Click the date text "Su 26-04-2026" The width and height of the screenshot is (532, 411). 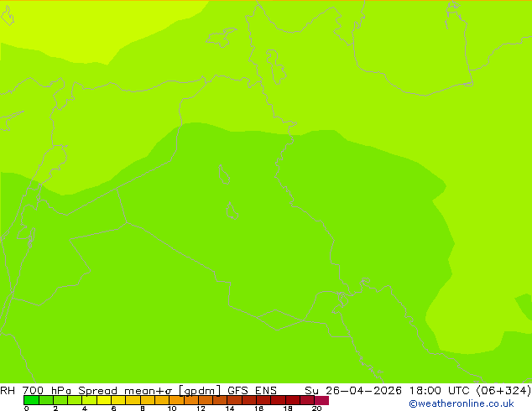[x=353, y=390]
